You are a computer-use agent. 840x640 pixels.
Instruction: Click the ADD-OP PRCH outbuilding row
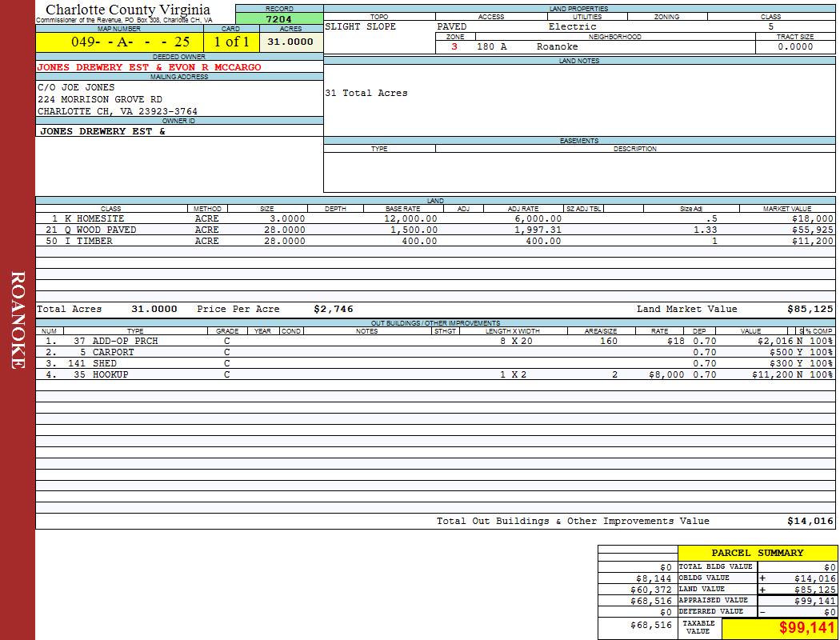pyautogui.click(x=115, y=341)
